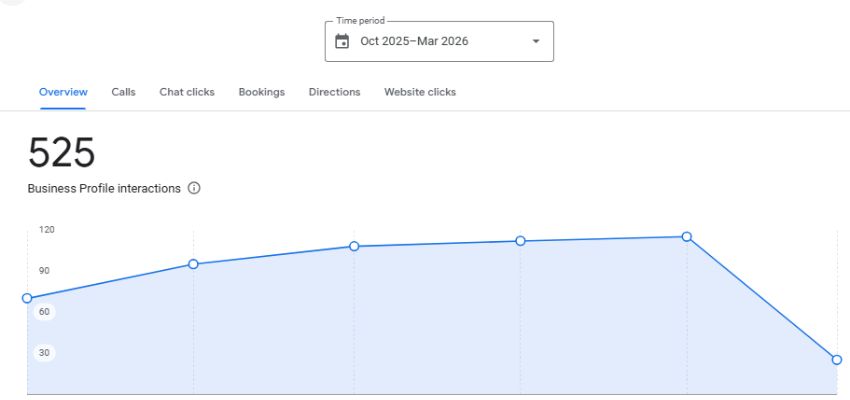Click the Business Profile interactions label
Viewport: 850px width, 400px height.
point(104,188)
